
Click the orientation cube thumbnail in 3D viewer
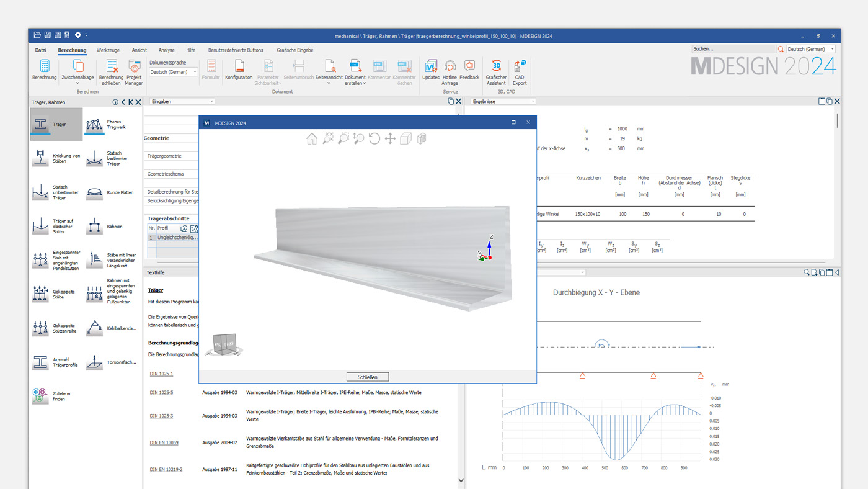point(224,344)
